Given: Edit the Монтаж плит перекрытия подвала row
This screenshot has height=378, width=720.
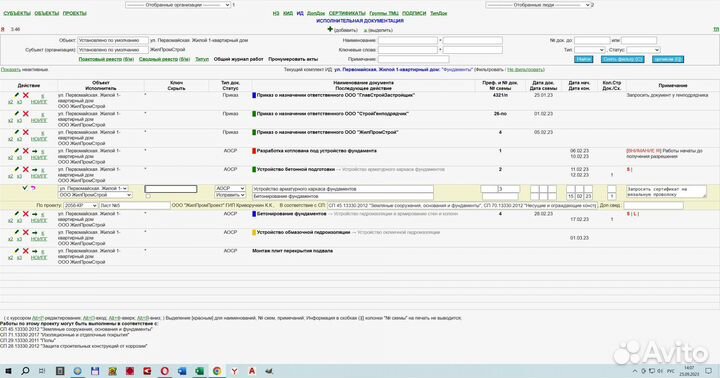Looking at the screenshot, I should pyautogui.click(x=17, y=251).
